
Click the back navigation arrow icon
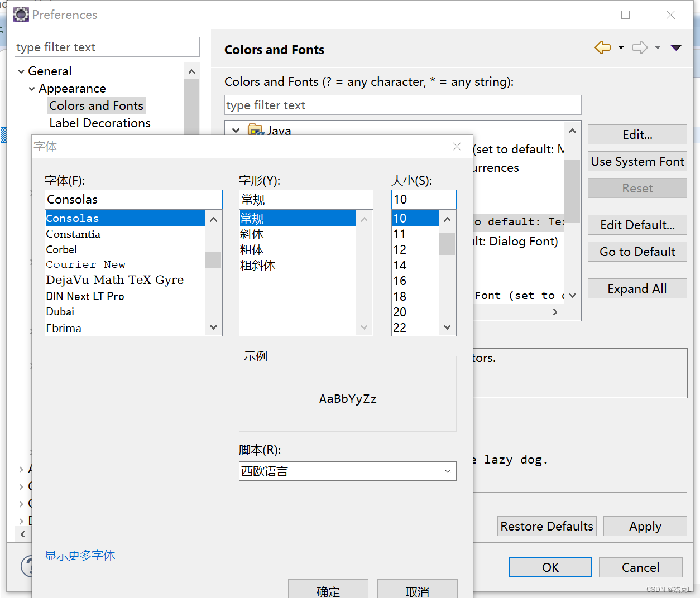pos(603,47)
